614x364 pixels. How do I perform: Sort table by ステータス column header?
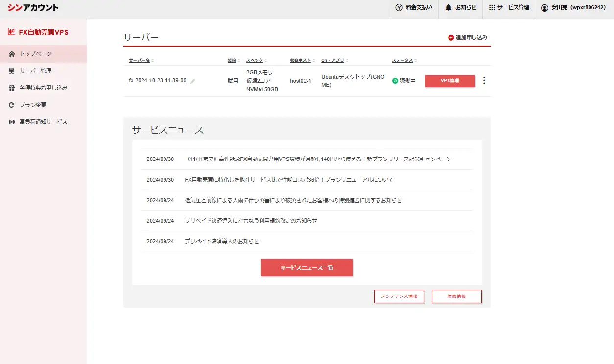pyautogui.click(x=402, y=60)
